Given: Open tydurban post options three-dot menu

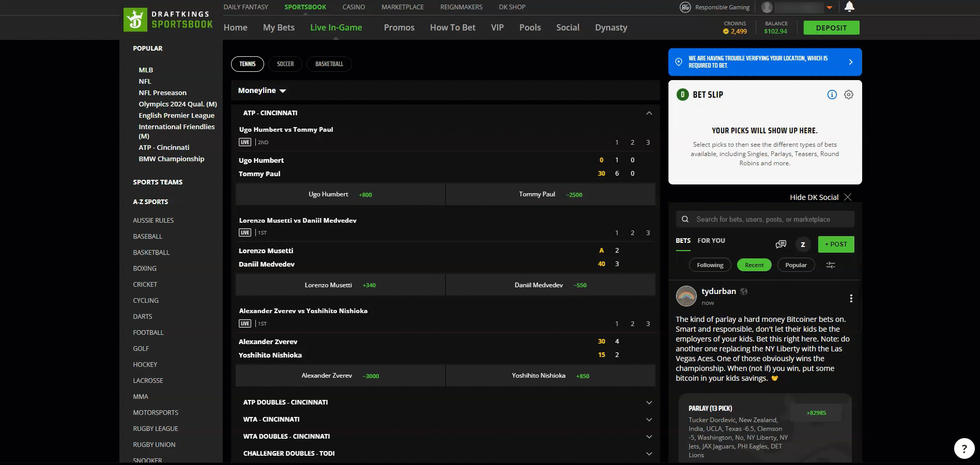Looking at the screenshot, I should click(851, 298).
